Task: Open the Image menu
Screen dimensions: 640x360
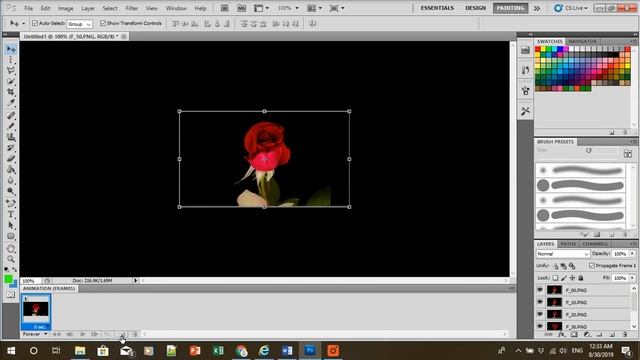Action: pyautogui.click(x=65, y=8)
